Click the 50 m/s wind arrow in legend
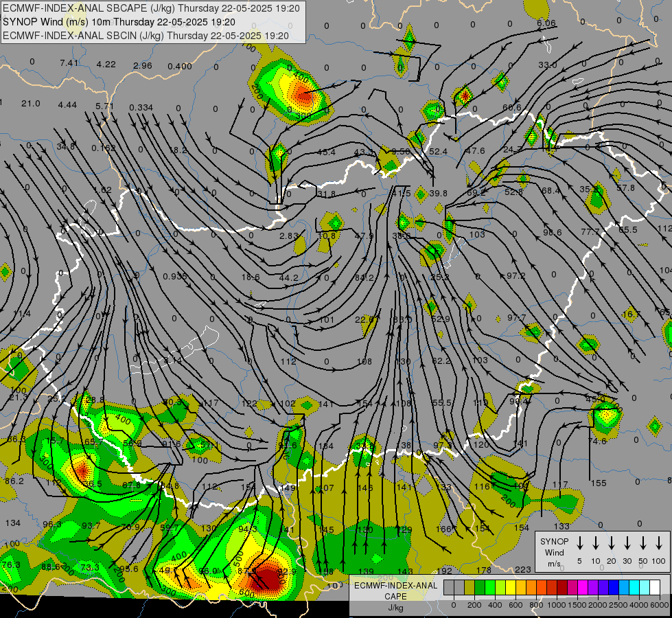 click(x=643, y=543)
